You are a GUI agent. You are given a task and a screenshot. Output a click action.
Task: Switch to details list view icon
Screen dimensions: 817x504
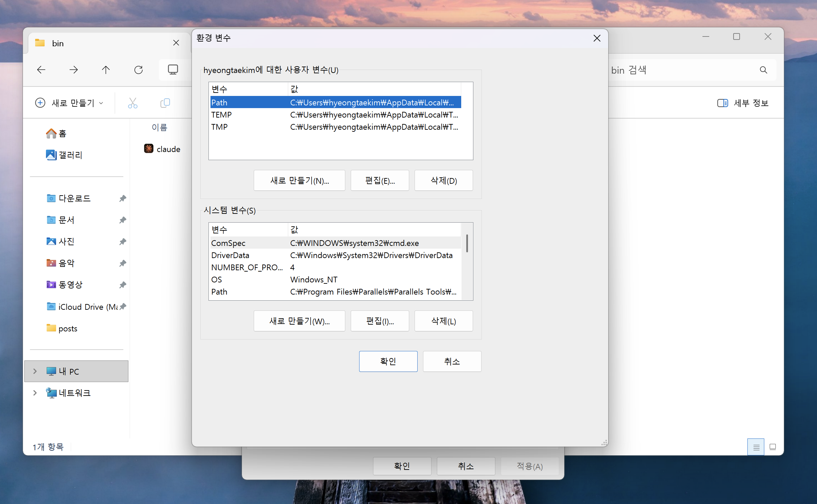pyautogui.click(x=756, y=447)
